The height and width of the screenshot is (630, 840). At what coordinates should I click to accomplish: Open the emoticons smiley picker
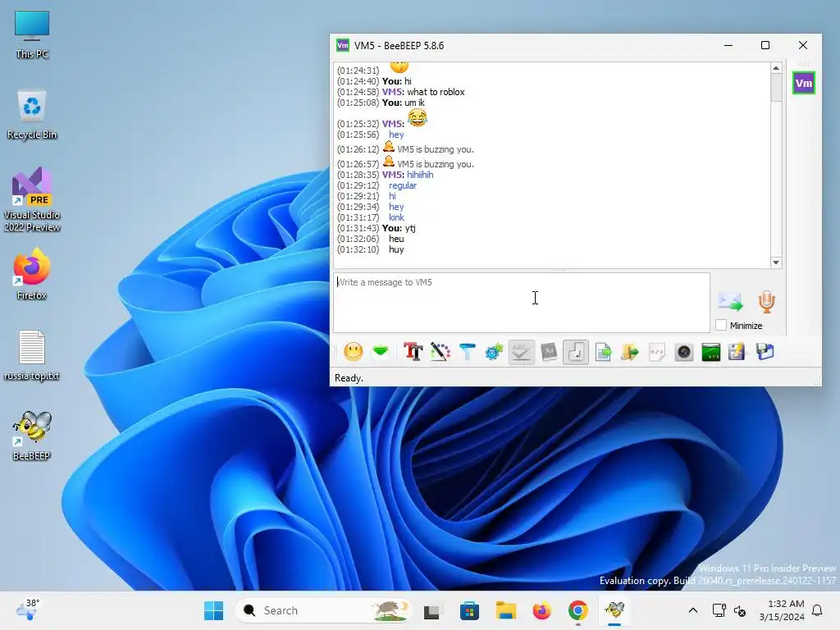(x=353, y=352)
